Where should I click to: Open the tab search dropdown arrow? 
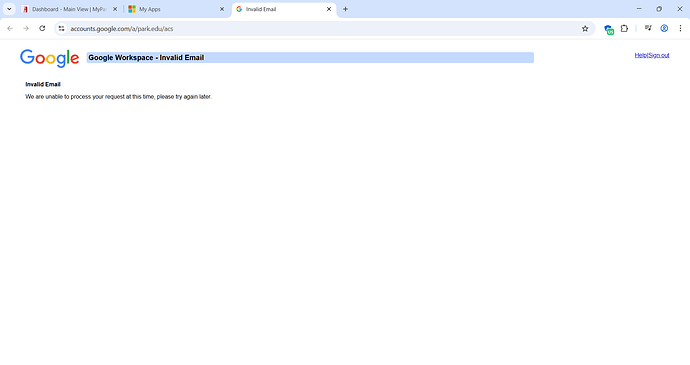pyautogui.click(x=9, y=9)
